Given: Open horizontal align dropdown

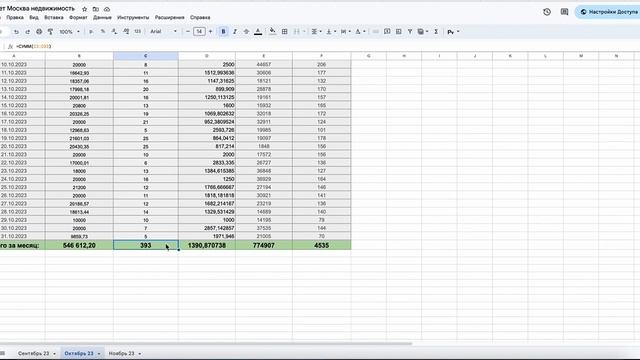Looking at the screenshot, I should tap(316, 31).
